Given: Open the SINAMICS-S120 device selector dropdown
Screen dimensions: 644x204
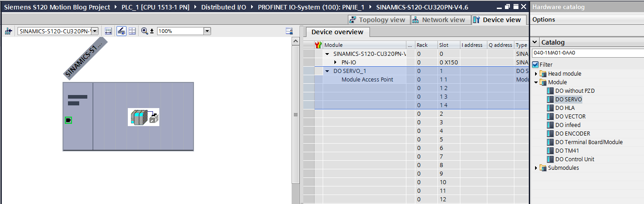Looking at the screenshot, I should [x=95, y=31].
